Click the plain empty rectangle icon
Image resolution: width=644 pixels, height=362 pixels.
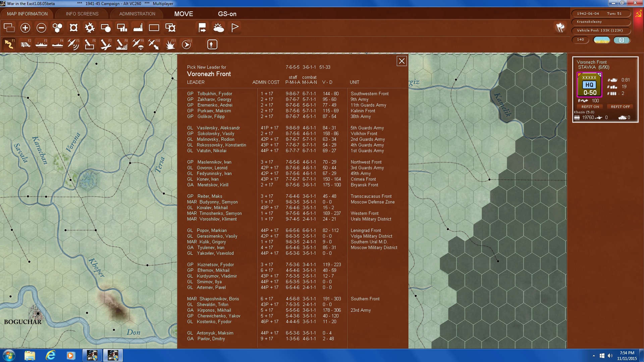pos(154,28)
